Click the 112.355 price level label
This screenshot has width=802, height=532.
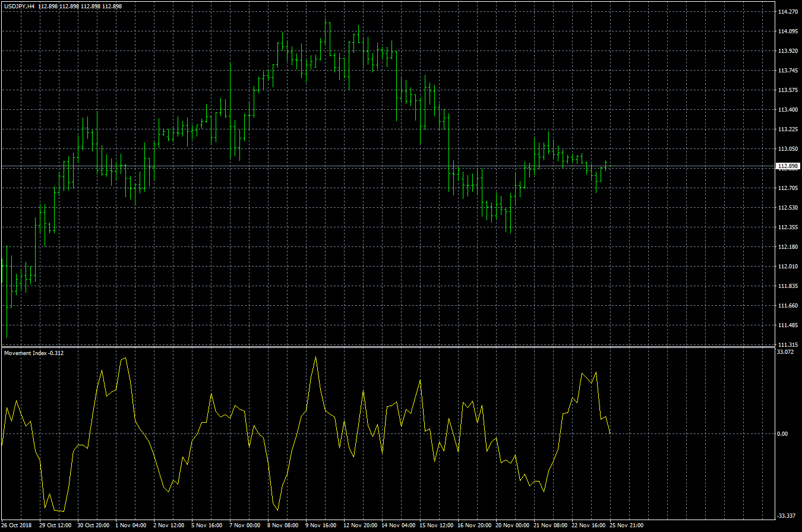pos(787,227)
